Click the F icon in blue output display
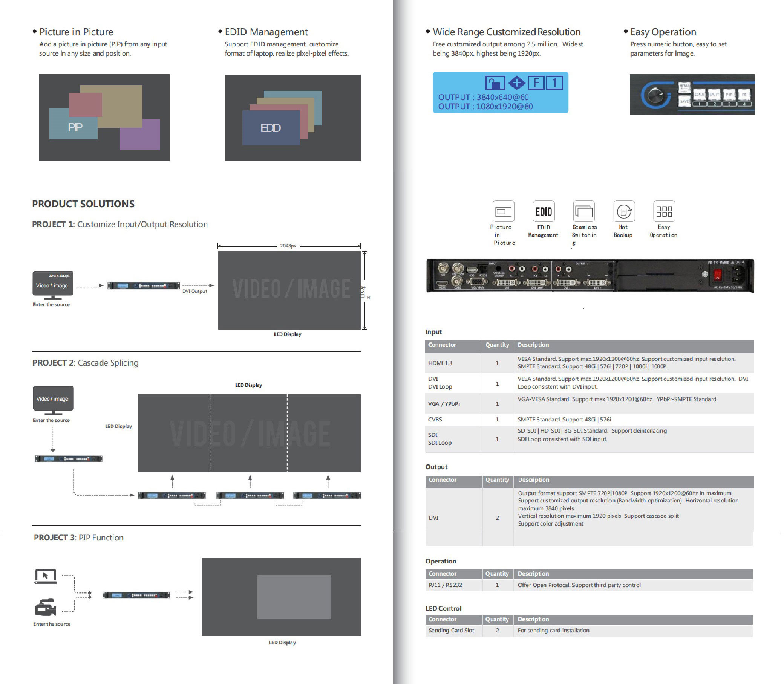 [x=536, y=82]
